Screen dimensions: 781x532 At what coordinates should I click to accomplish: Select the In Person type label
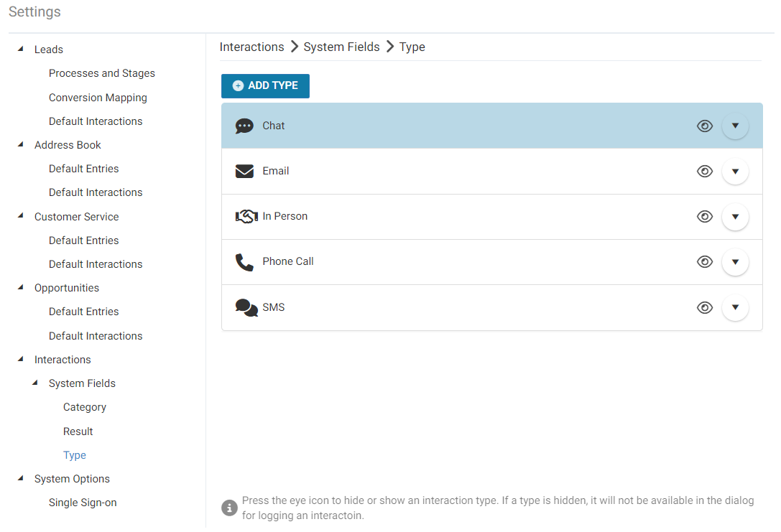coord(285,216)
